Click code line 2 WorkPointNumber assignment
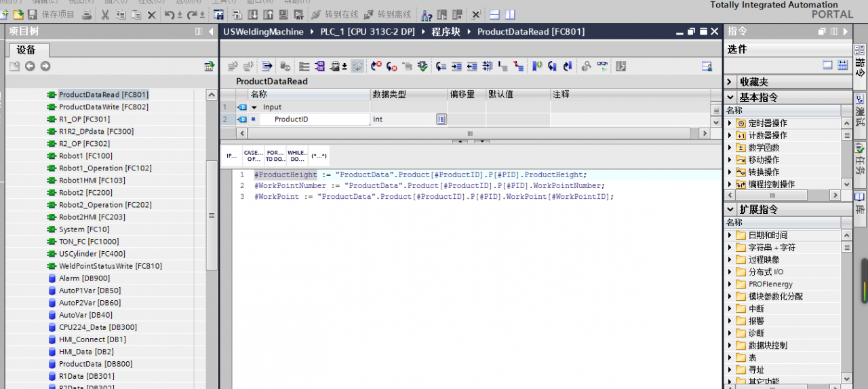 point(429,185)
